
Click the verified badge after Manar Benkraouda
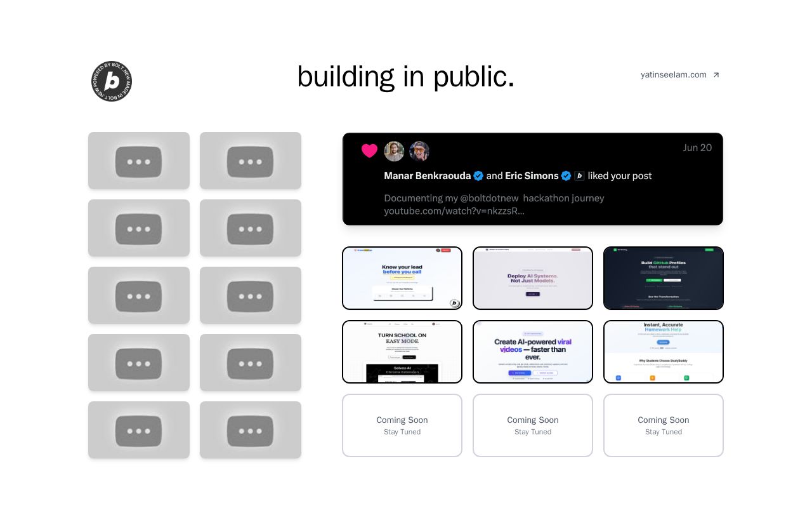(x=478, y=176)
